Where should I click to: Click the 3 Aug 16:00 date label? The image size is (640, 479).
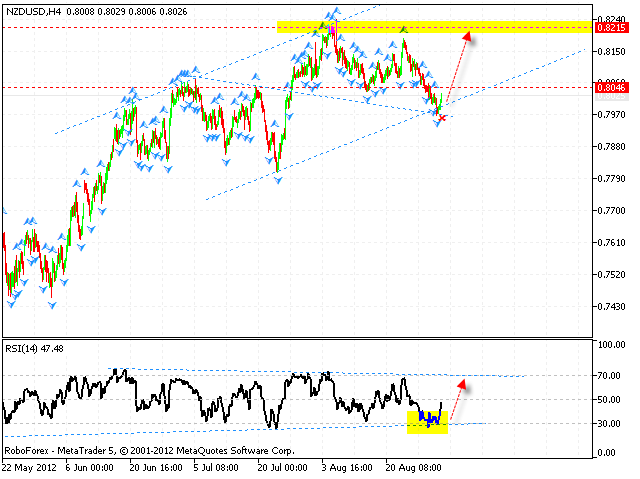345,467
